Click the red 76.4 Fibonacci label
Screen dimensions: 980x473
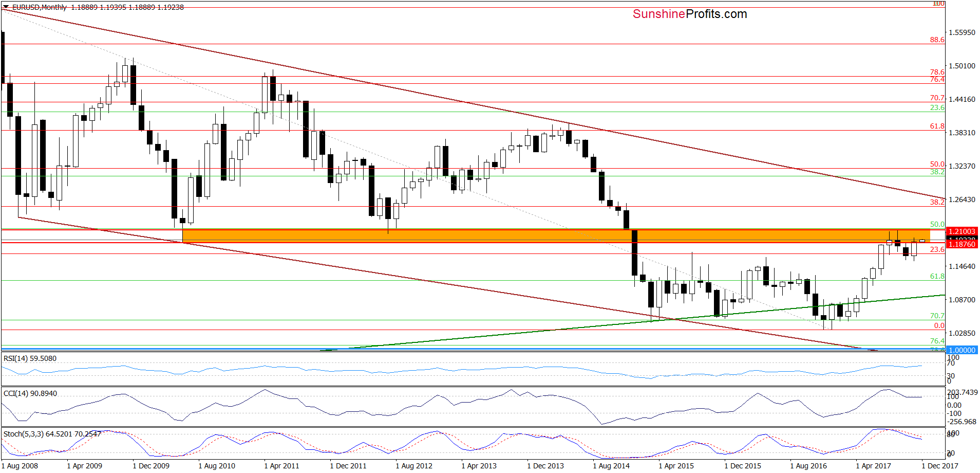coord(937,79)
